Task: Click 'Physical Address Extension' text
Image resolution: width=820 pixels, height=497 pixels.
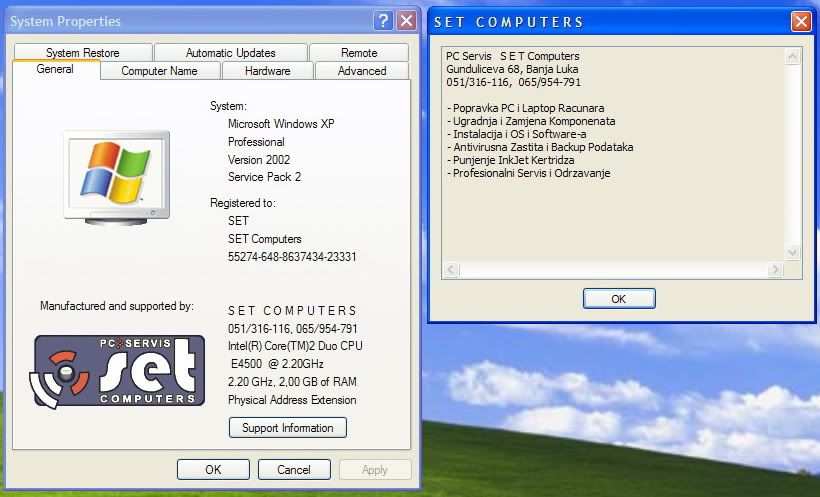Action: [x=292, y=400]
